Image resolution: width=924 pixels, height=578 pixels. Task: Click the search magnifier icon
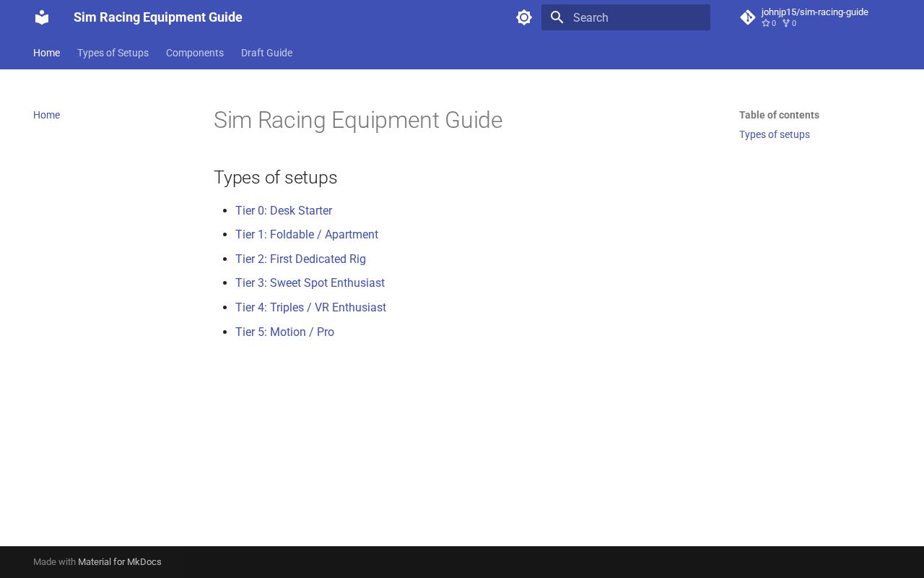point(557,17)
